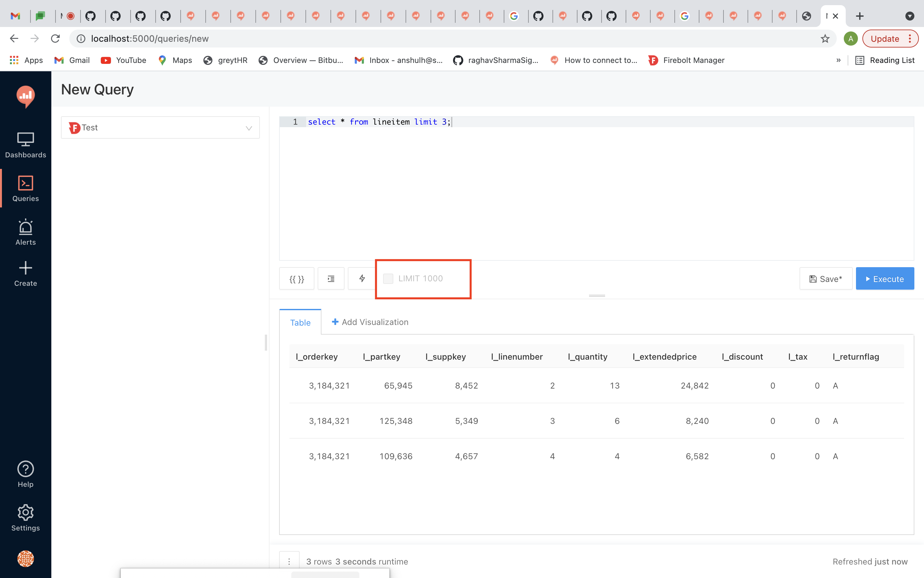Open Overview — Bitbucket bookmark
924x578 pixels.
click(301, 60)
